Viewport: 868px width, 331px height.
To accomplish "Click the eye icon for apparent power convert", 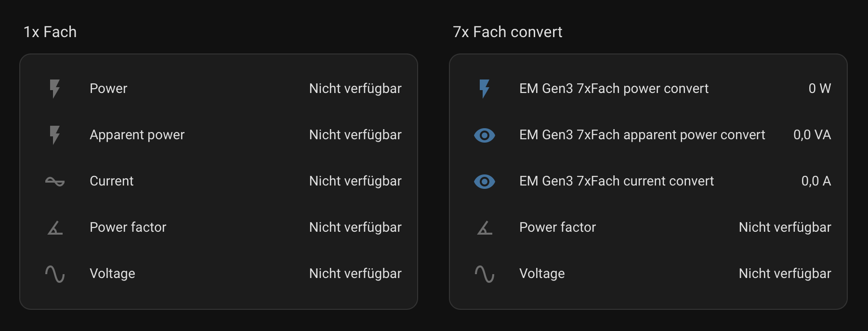I will click(x=485, y=135).
